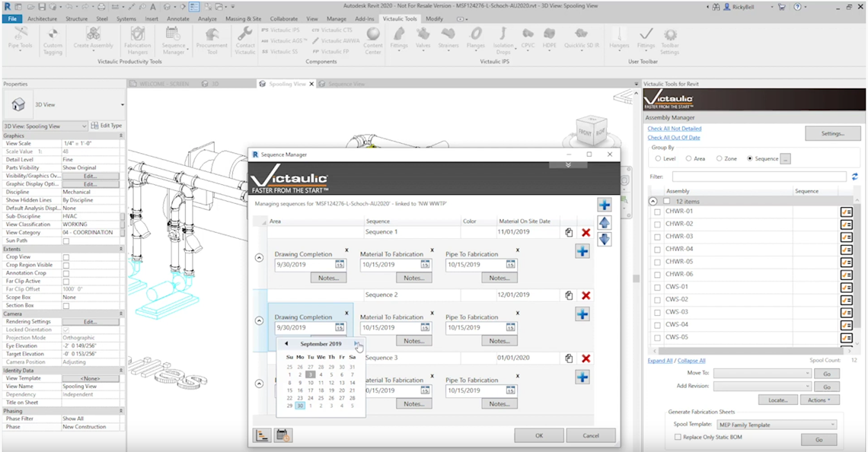Open the Add Revision dropdown
This screenshot has height=452, width=868.
point(762,387)
